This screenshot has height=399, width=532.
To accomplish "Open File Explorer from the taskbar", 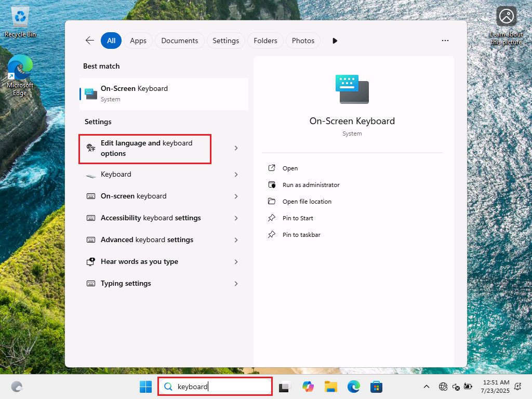I will click(x=331, y=387).
